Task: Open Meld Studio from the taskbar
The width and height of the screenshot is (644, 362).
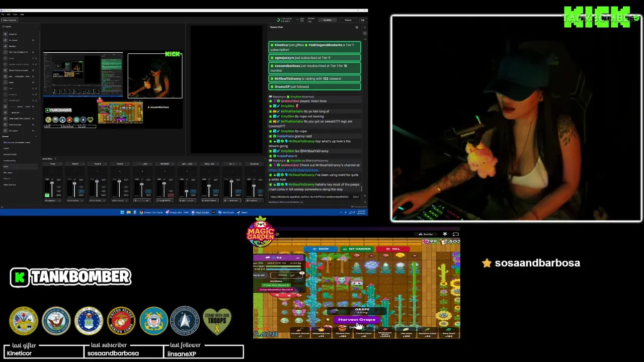Action: (x=226, y=212)
